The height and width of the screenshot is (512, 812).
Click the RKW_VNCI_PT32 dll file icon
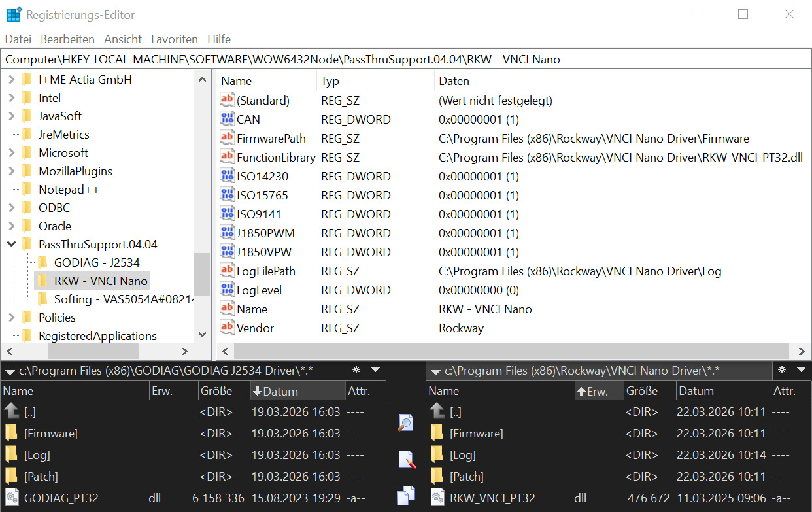(x=438, y=498)
